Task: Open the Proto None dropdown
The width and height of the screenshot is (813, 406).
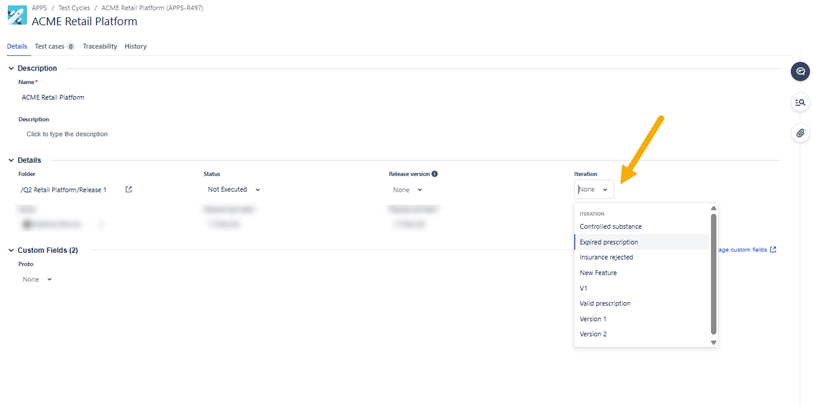Action: (x=37, y=279)
